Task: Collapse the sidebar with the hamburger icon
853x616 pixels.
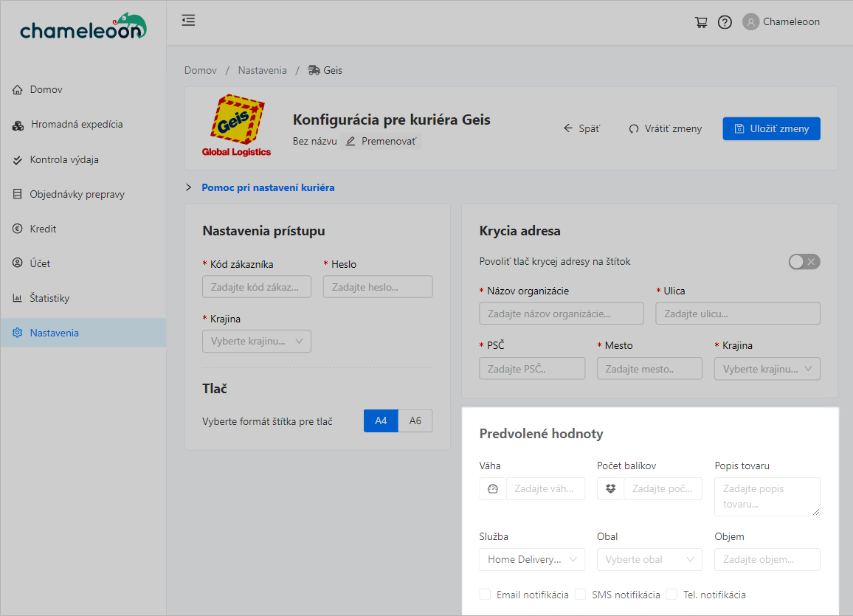Action: click(x=188, y=21)
